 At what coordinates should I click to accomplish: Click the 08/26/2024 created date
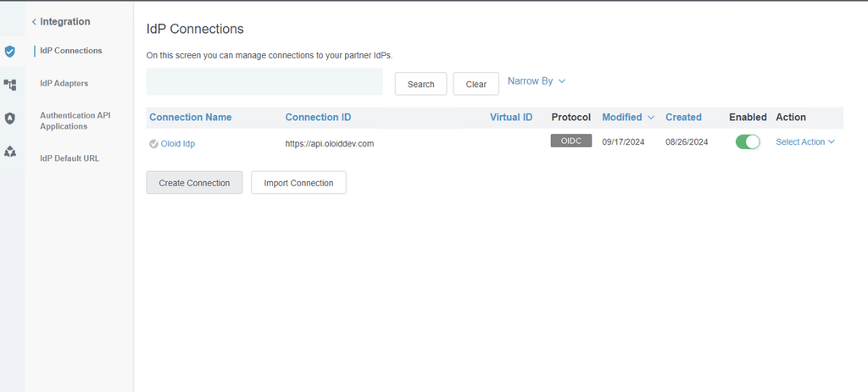[x=687, y=142]
